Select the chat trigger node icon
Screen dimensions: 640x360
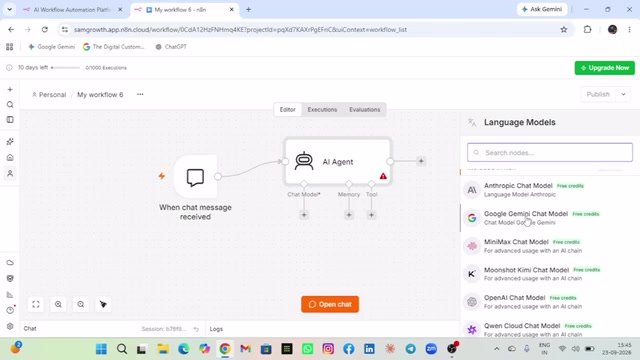point(195,177)
